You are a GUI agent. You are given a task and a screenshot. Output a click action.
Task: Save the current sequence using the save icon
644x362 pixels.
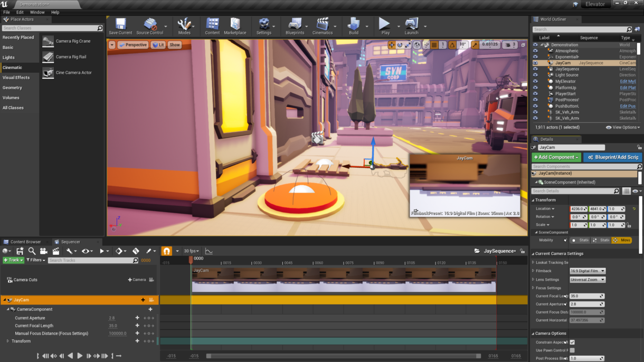tap(20, 251)
